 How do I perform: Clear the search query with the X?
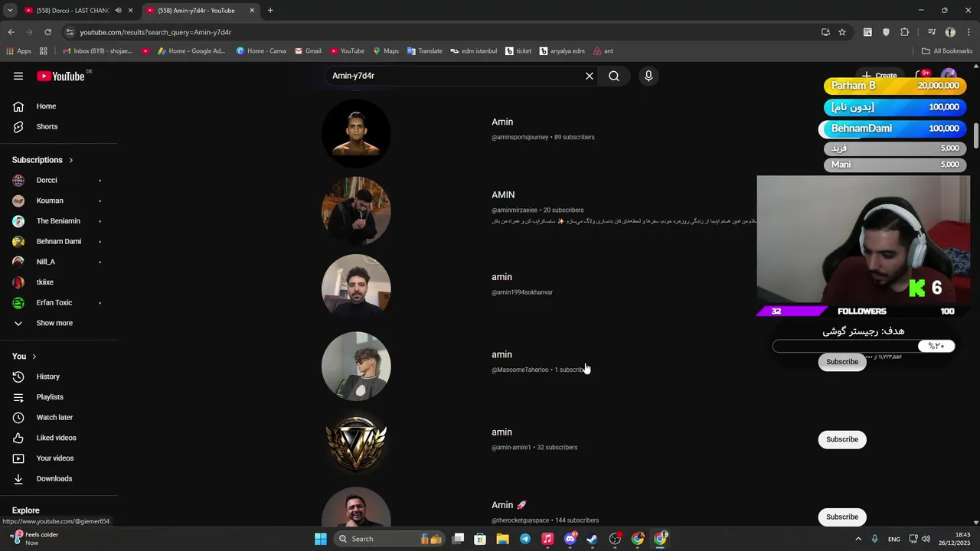click(590, 76)
